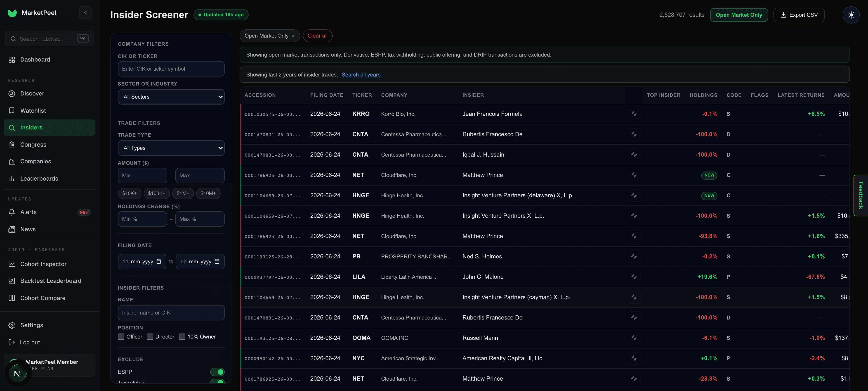Follow the Search all years link
This screenshot has height=391, width=868.
[361, 74]
